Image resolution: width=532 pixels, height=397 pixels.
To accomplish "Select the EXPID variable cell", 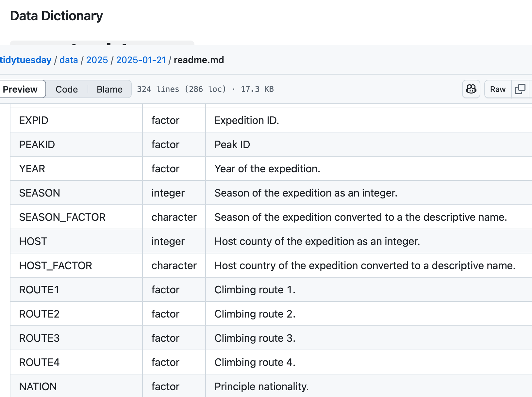I will 34,120.
